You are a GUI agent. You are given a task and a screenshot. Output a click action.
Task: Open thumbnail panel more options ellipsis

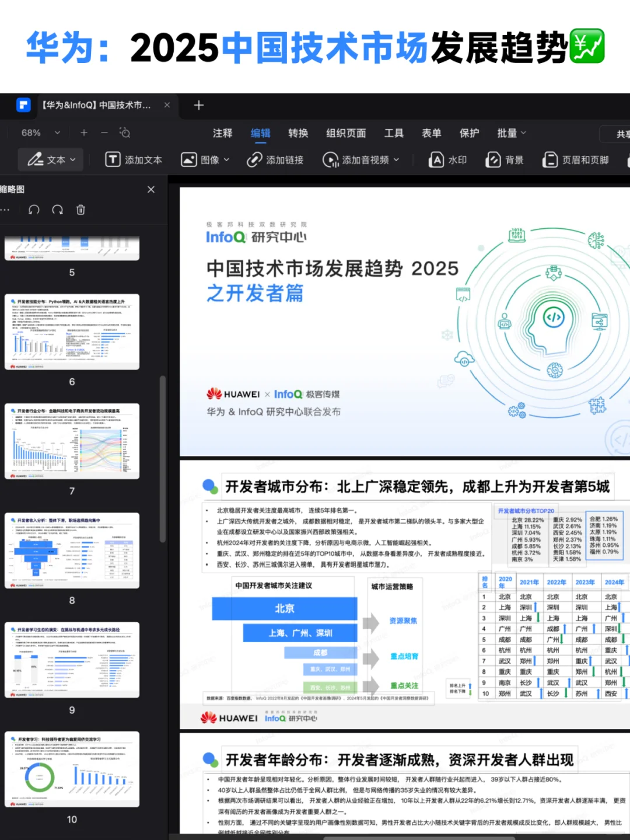tap(5, 210)
